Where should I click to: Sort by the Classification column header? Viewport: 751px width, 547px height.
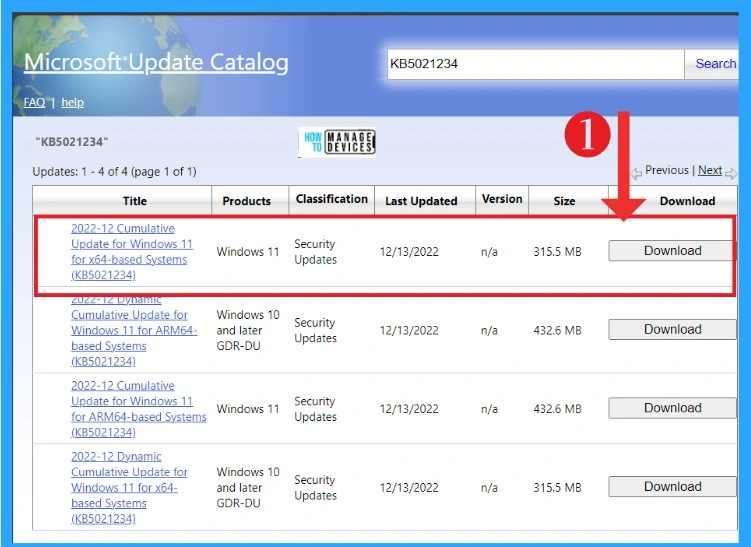pos(331,199)
